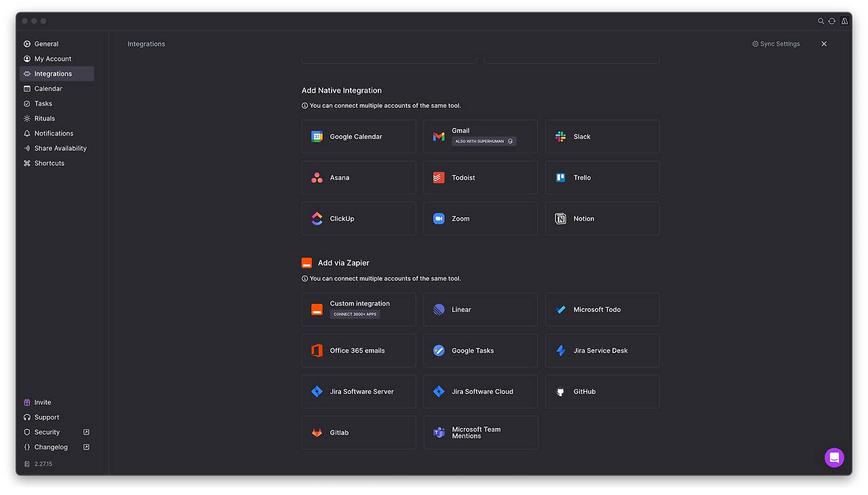Click the Jira Service Desk icon
The image size is (868, 495).
coord(561,351)
